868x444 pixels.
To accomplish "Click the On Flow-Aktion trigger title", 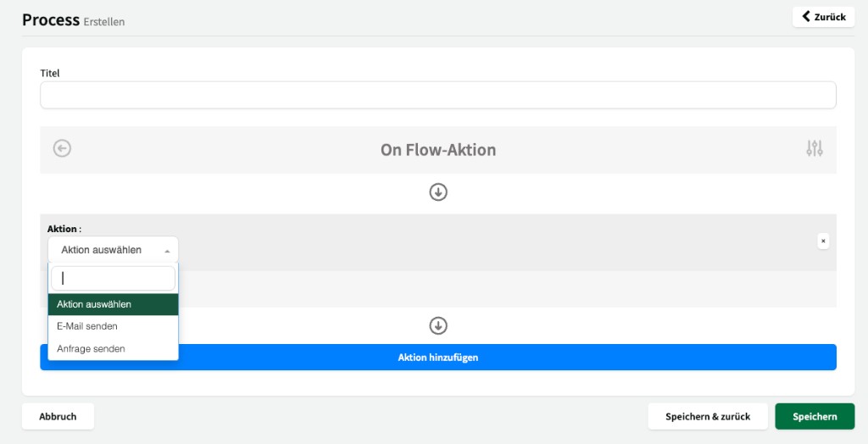I will pyautogui.click(x=438, y=150).
